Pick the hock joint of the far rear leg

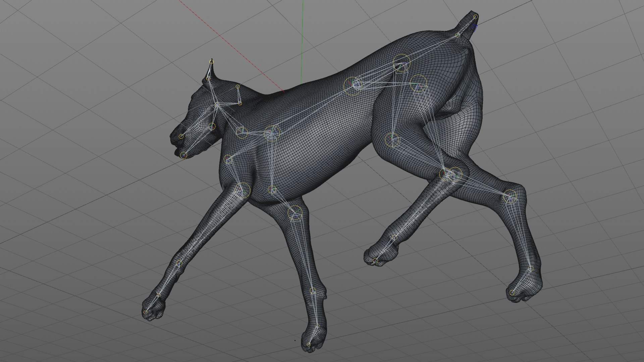coord(510,196)
